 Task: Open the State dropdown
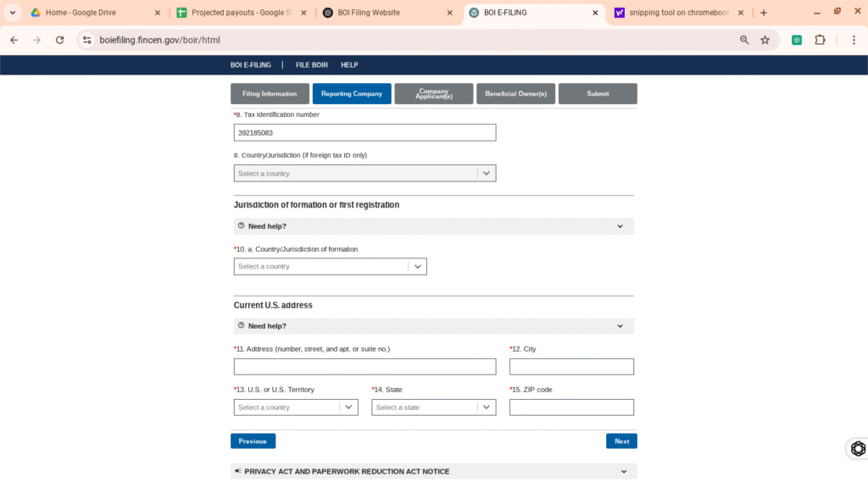(x=433, y=408)
